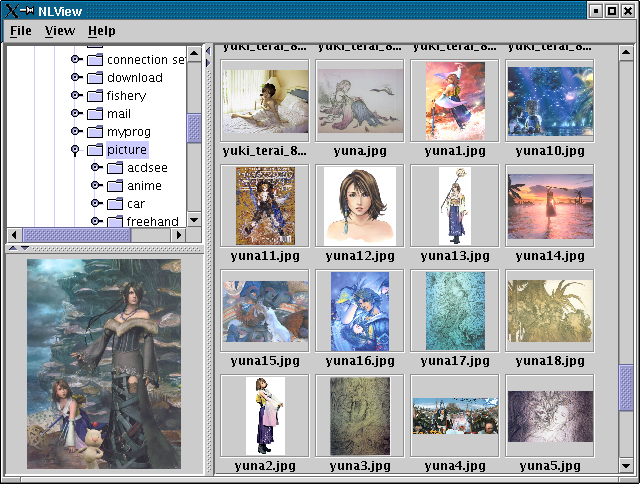Screen dimensions: 640x484
Task: Expand the acdsee subfolder toggle
Action: (96, 168)
